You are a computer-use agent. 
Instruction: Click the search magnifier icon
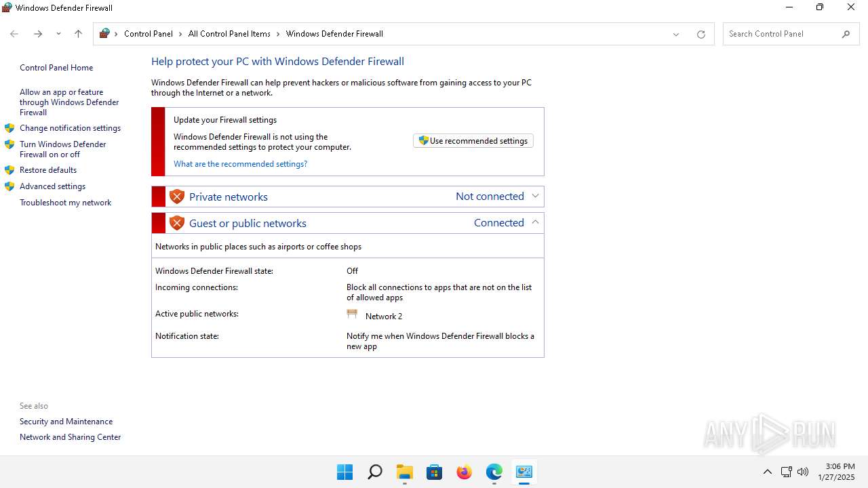pos(846,34)
